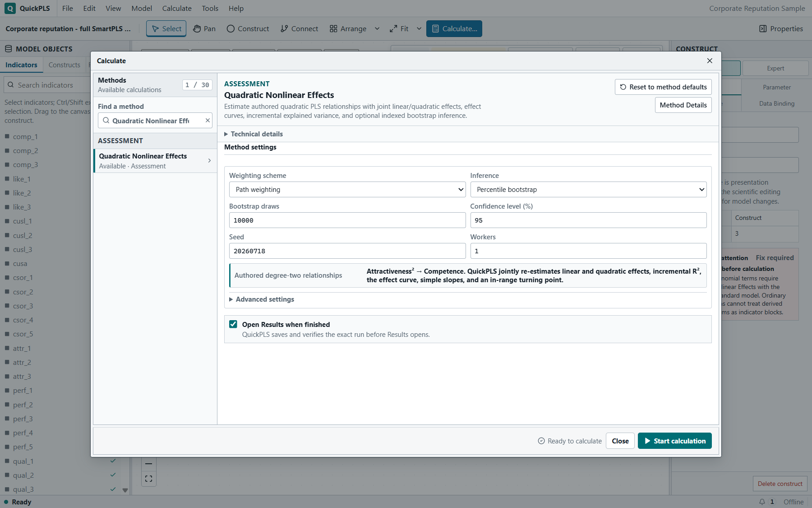Open the Inference dropdown
Viewport: 812px width, 508px height.
[x=588, y=190]
